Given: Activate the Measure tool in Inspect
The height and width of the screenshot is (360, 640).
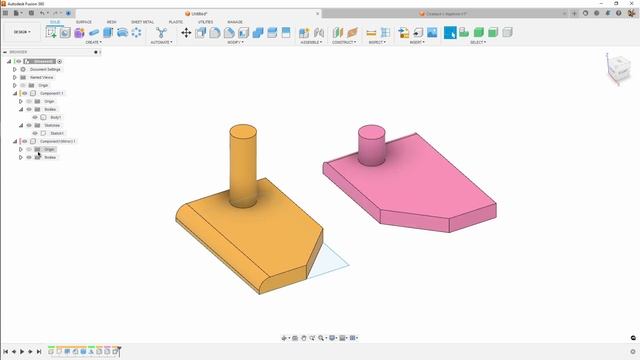Looking at the screenshot, I should [371, 33].
